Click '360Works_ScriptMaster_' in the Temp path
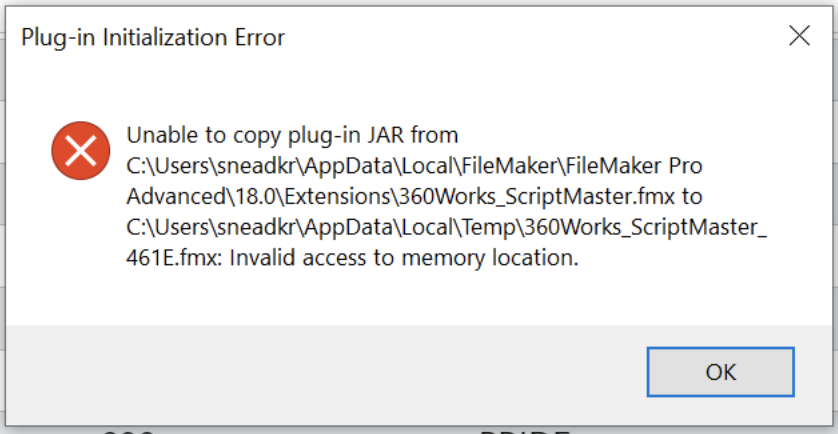838x434 pixels. click(645, 228)
